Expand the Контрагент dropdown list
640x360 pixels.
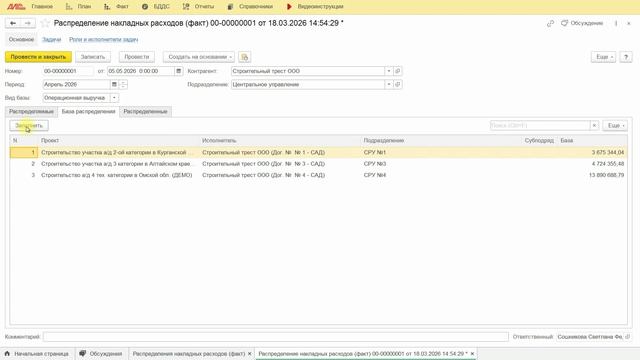pyautogui.click(x=389, y=71)
